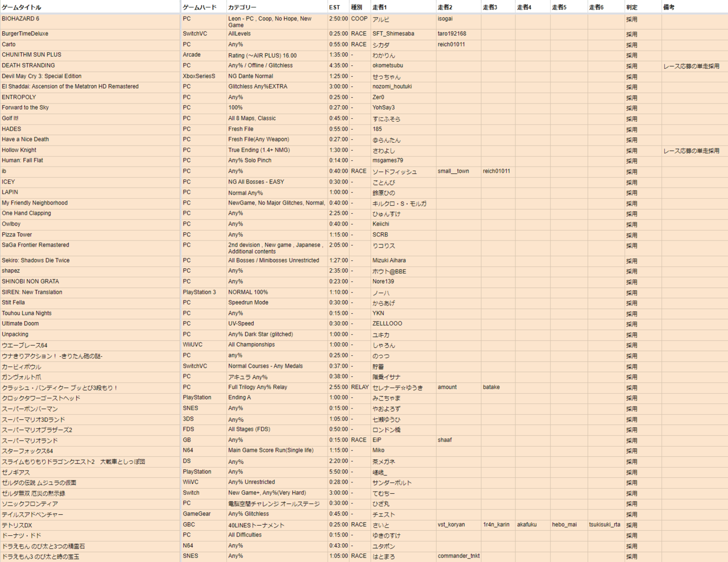Click the ゲームハード column header
Screen dimensions: 728x562
[x=204, y=7]
